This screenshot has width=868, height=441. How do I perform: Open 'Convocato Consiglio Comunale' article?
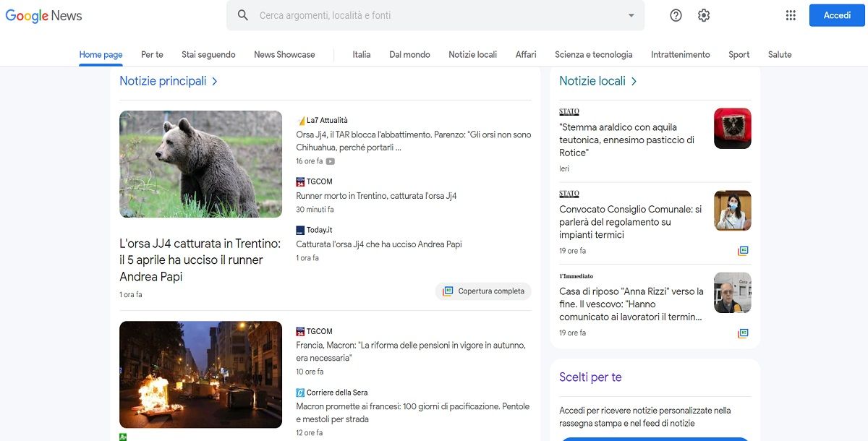click(631, 222)
